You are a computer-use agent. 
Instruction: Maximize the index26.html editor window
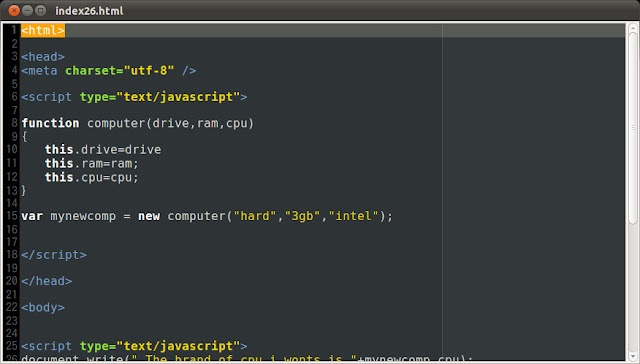(x=40, y=11)
